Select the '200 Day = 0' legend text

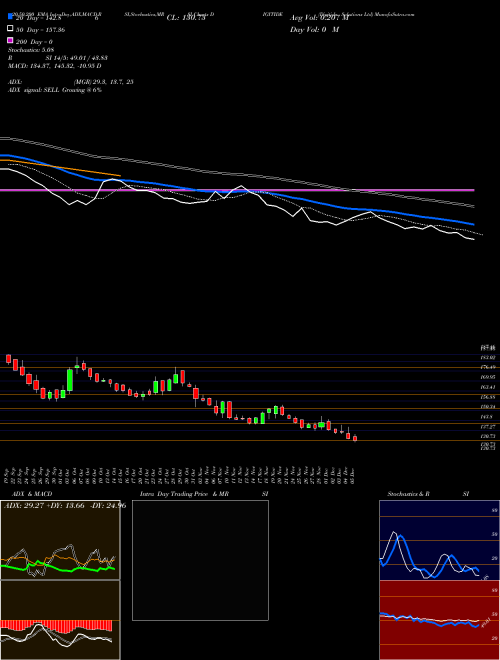pyautogui.click(x=35, y=42)
